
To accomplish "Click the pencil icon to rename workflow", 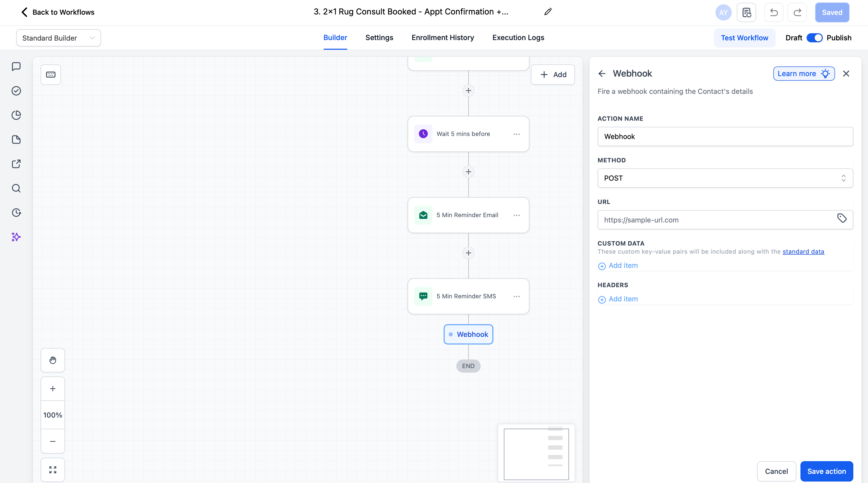I will [x=548, y=12].
